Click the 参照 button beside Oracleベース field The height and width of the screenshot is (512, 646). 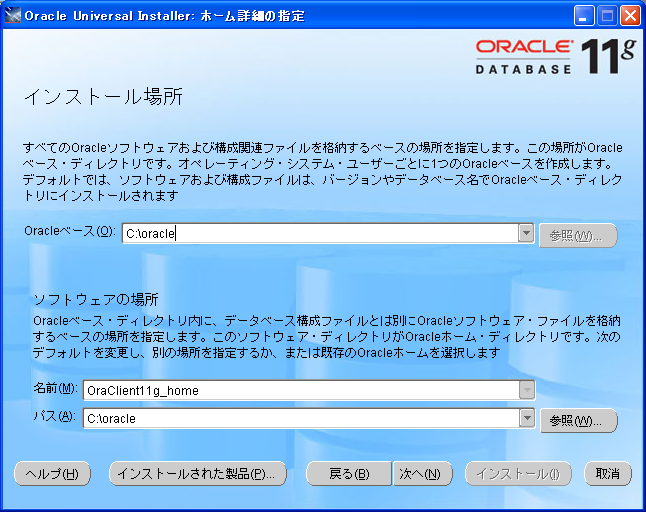577,235
